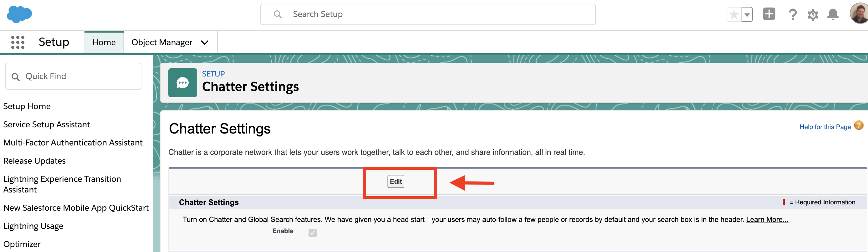Click the Favorites star icon
Screen dimensions: 868x252
(734, 14)
